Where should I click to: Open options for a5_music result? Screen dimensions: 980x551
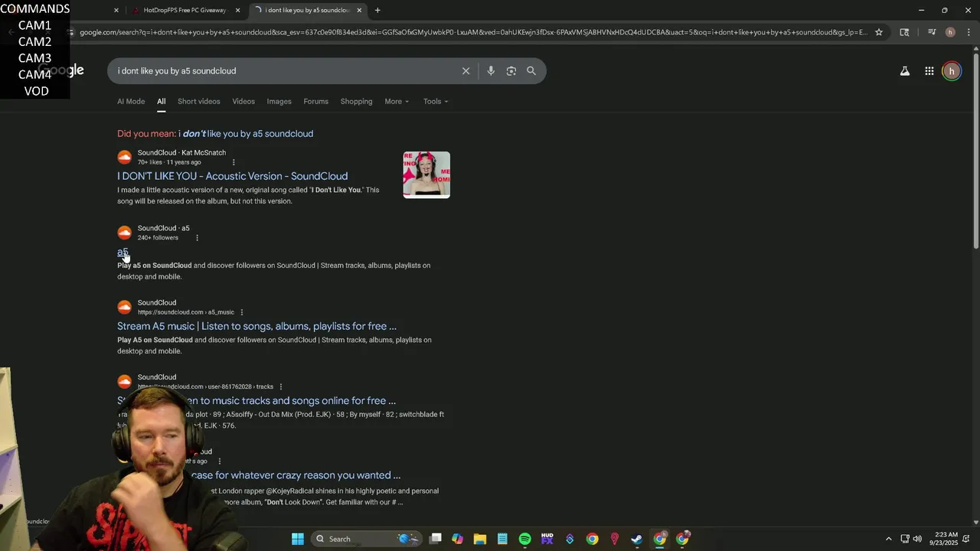[242, 312]
